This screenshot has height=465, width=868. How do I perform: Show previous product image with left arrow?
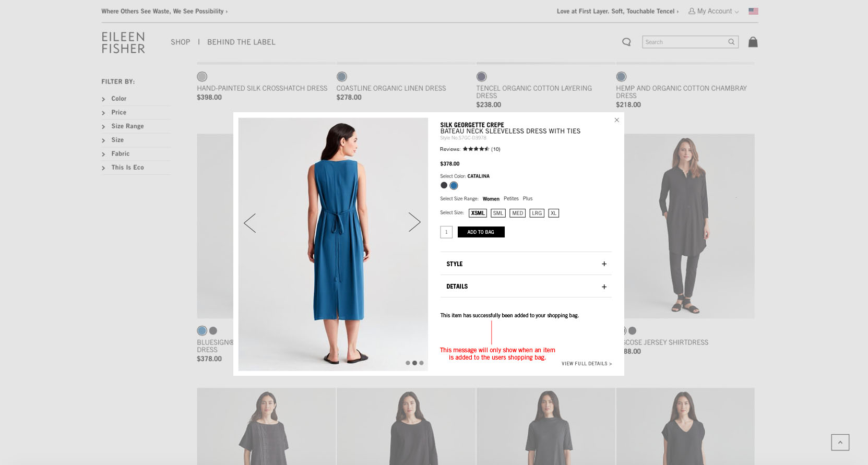(250, 223)
